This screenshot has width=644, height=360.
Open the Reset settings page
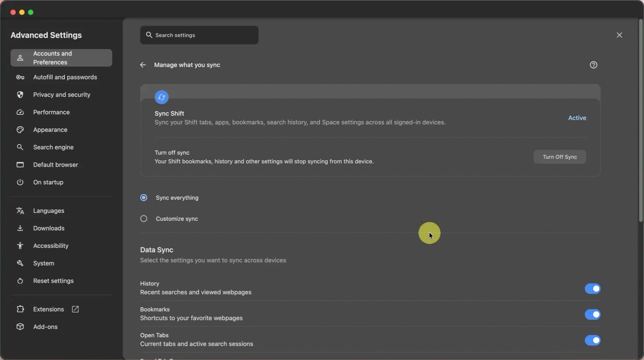click(x=61, y=281)
